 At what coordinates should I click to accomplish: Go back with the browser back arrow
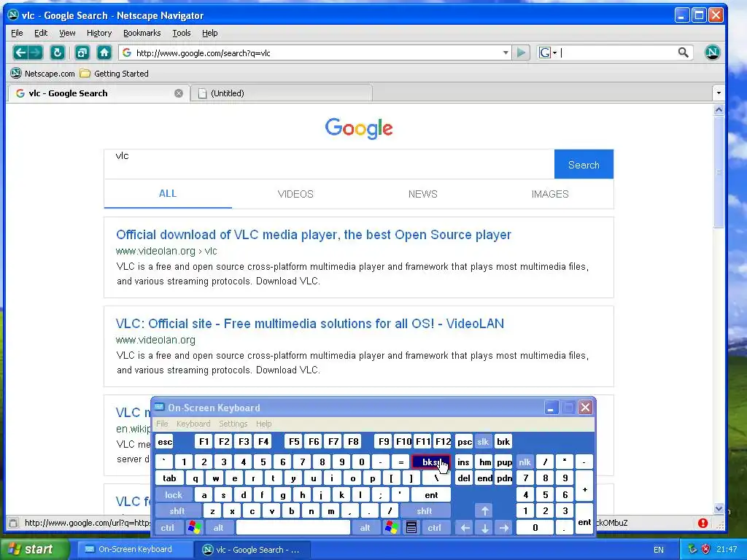click(x=20, y=52)
